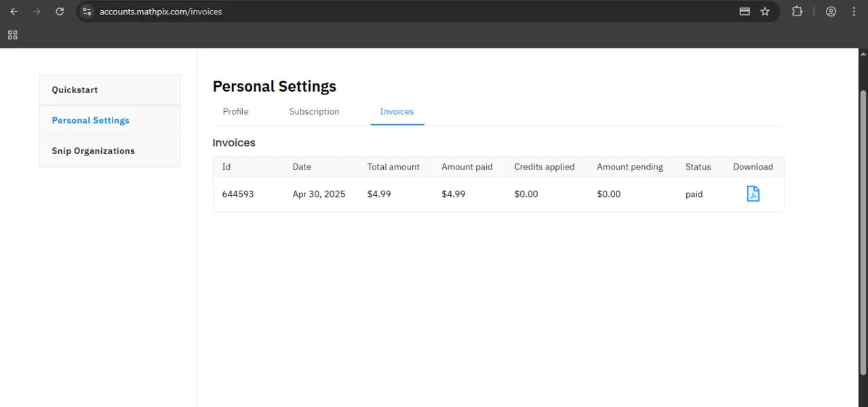Click the Personal Settings page heading
Viewport: 868px width, 407px height.
pos(274,87)
